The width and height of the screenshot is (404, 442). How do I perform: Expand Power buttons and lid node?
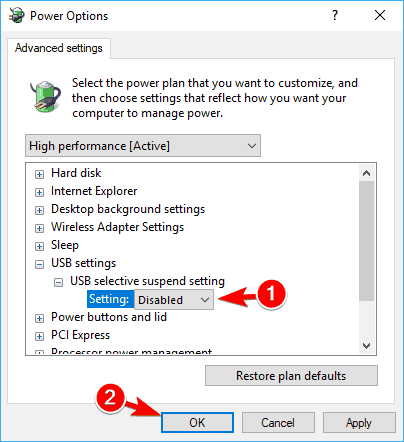39,318
